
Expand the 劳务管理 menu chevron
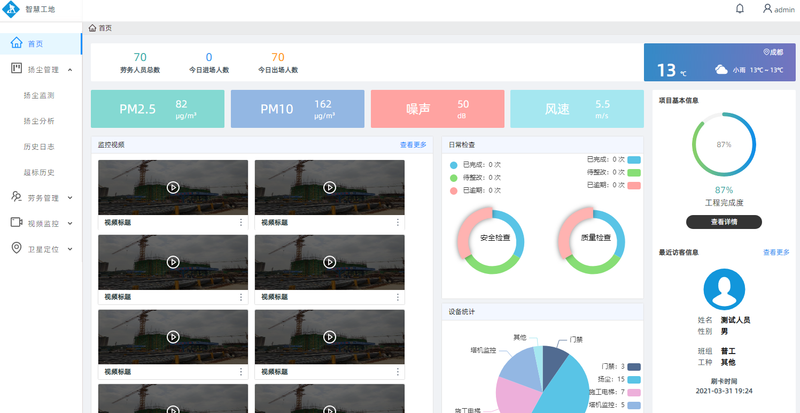click(x=70, y=198)
